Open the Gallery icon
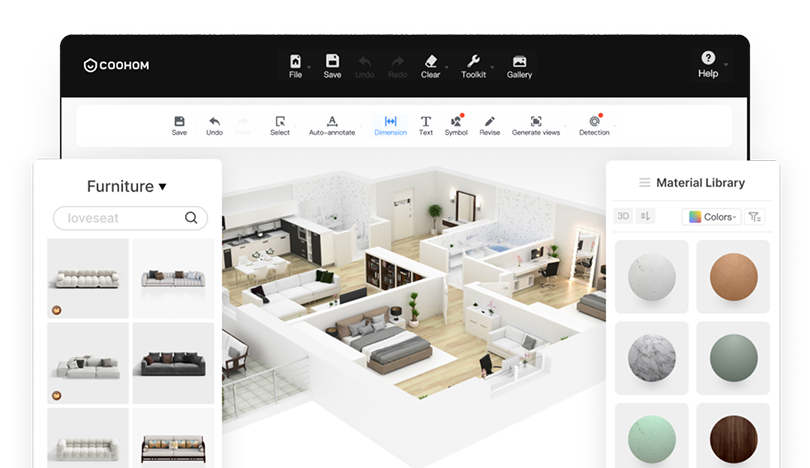This screenshot has width=810, height=468. (x=519, y=61)
